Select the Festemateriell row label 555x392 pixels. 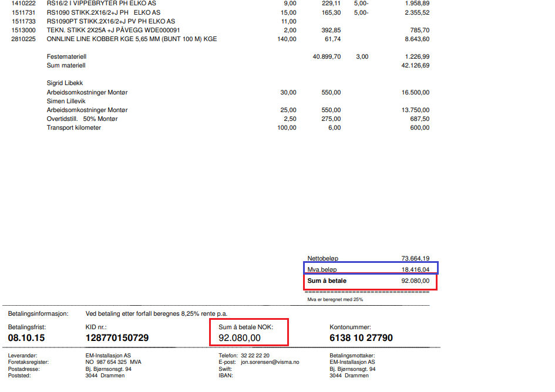pyautogui.click(x=66, y=56)
